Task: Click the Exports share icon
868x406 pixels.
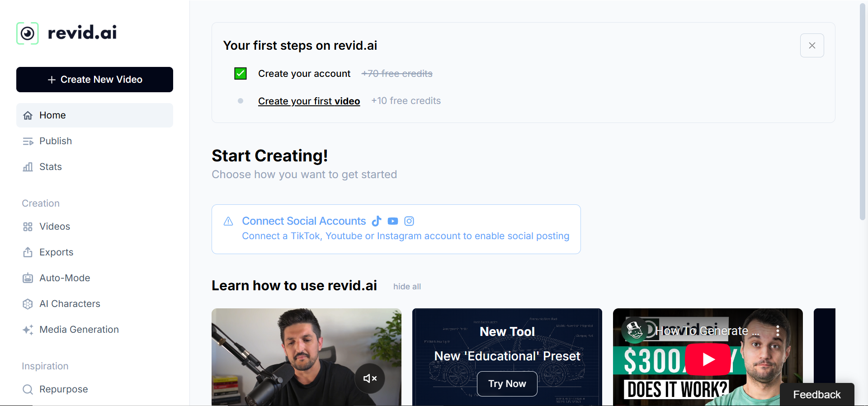Action: click(28, 252)
